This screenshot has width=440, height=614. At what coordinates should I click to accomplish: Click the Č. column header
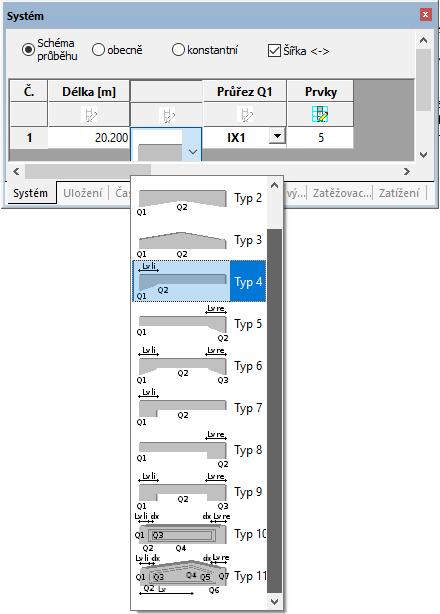click(x=29, y=92)
